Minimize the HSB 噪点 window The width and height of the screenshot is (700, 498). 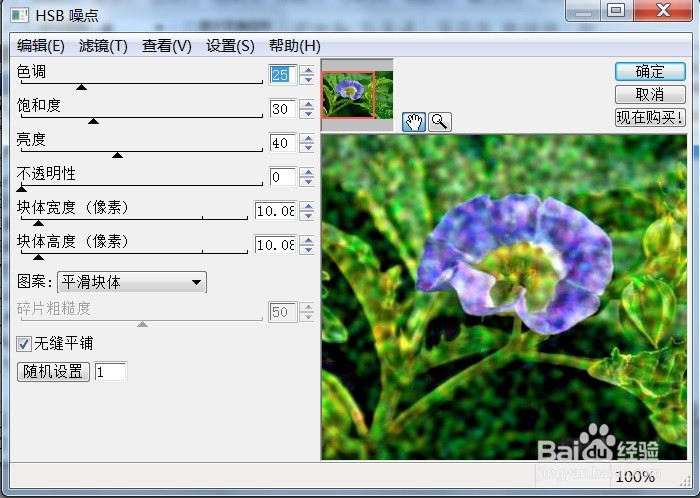(583, 10)
